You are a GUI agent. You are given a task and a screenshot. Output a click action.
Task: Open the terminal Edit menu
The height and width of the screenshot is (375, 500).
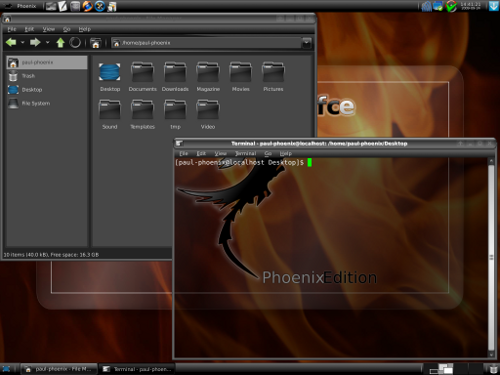tap(201, 153)
